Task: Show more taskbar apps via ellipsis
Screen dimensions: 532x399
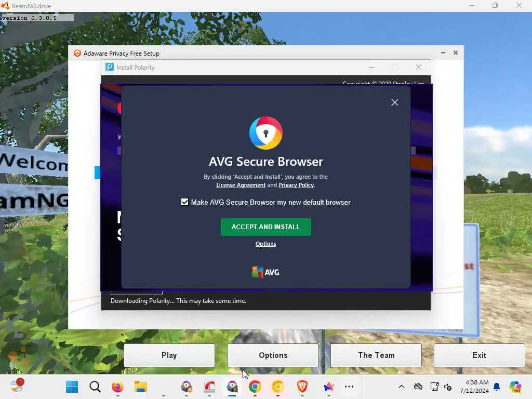Action: [349, 387]
